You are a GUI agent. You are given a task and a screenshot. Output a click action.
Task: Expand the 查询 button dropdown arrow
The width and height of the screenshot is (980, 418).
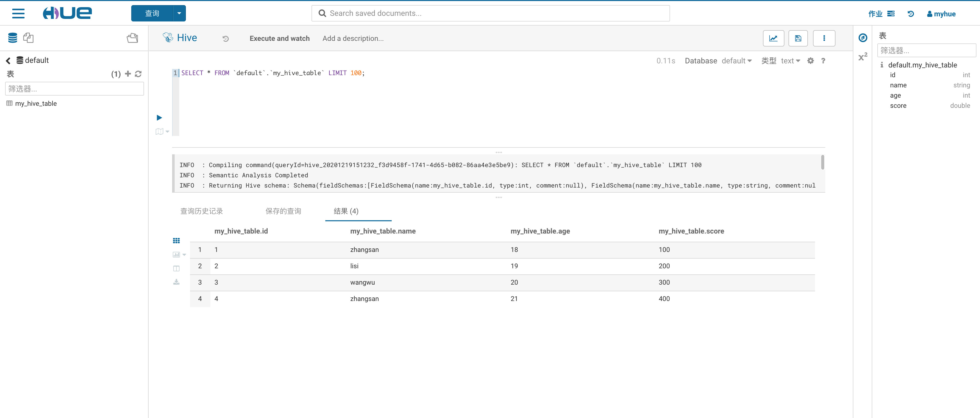point(179,14)
